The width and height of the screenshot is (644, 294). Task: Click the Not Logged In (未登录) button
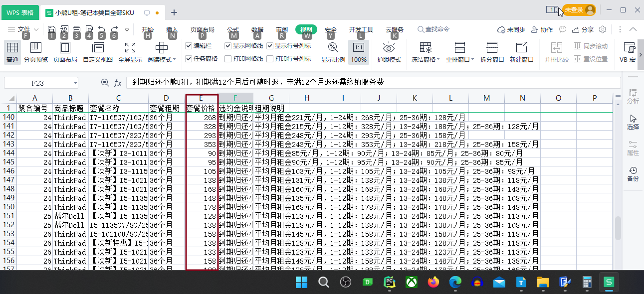[579, 10]
